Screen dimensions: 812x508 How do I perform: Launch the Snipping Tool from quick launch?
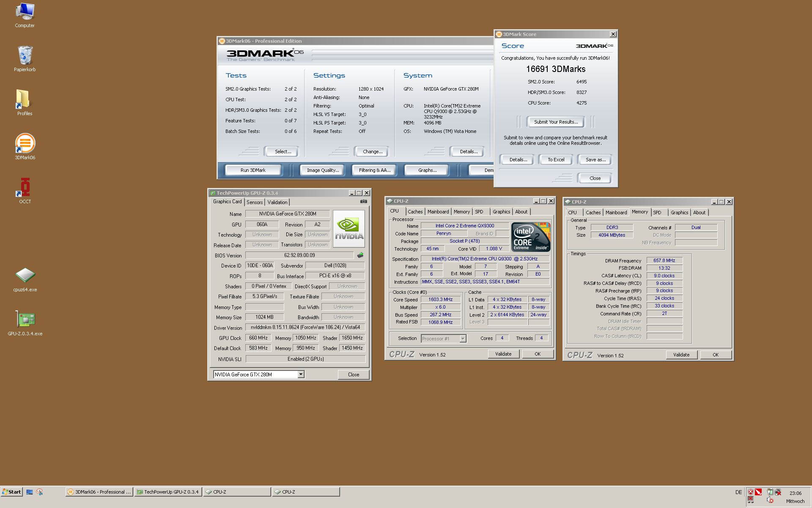(x=40, y=492)
